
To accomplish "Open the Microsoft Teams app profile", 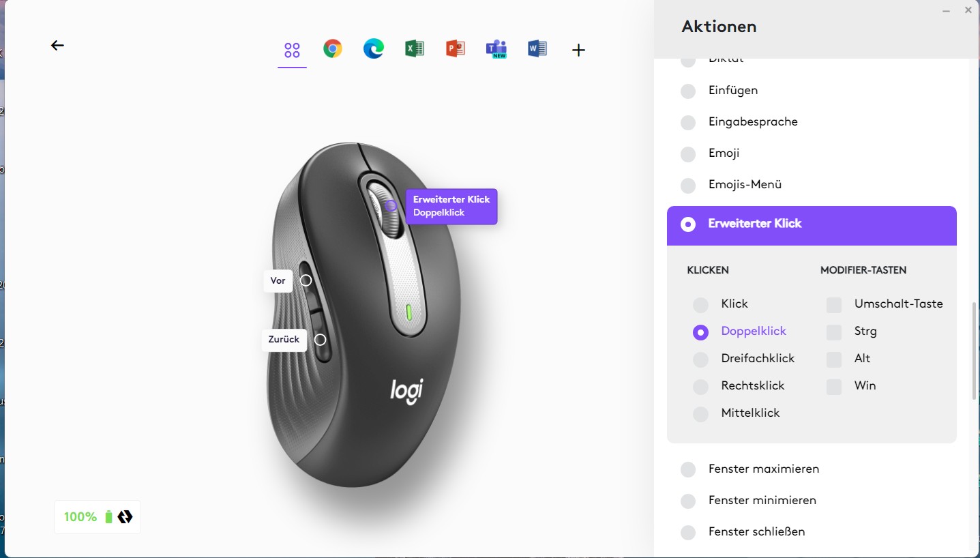I will click(x=496, y=48).
